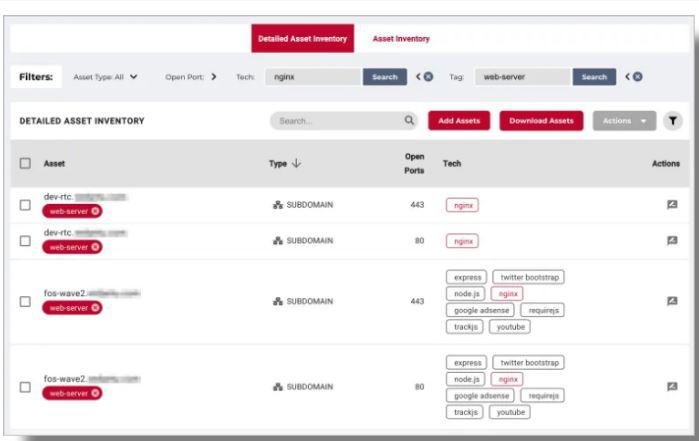Remove web-server tag from fos-wave2 80 row
The height and width of the screenshot is (441, 699).
(x=95, y=393)
